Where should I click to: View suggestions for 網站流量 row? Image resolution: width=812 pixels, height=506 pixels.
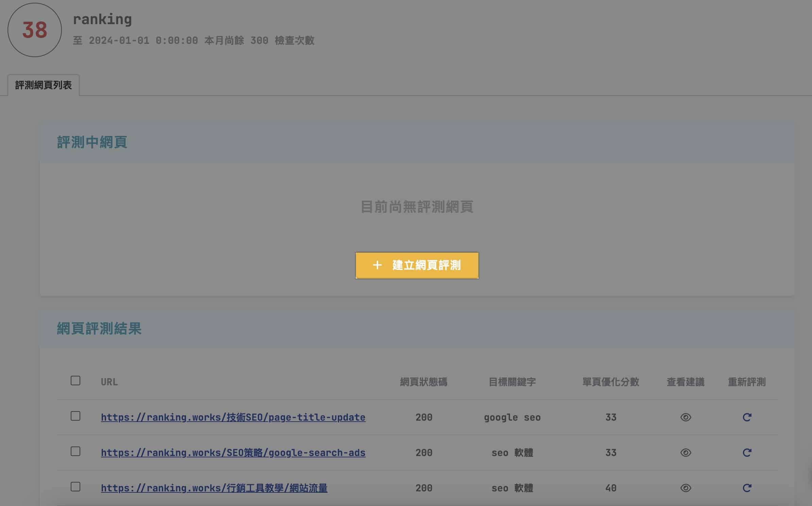pyautogui.click(x=686, y=488)
